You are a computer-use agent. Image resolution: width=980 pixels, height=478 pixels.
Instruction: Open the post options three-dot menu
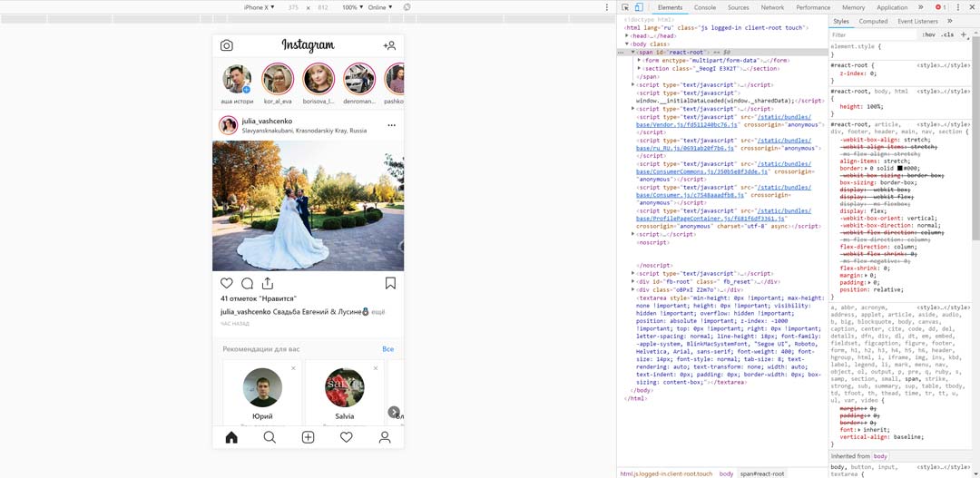tap(391, 125)
